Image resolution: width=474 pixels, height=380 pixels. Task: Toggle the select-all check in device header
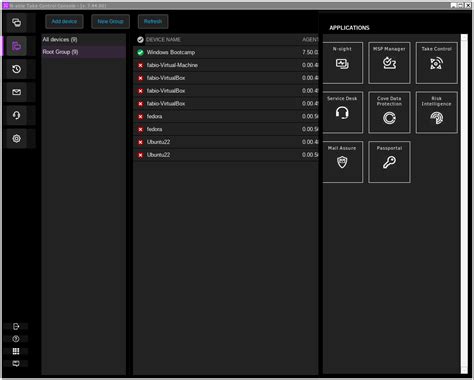(x=140, y=40)
